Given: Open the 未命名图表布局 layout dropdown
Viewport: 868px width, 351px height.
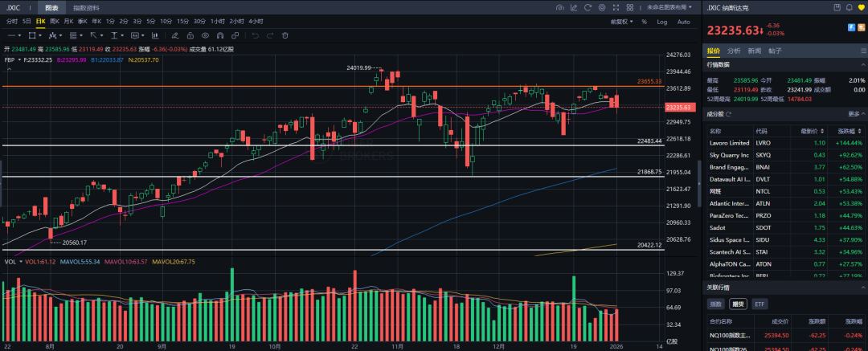Looking at the screenshot, I should coord(667,7).
